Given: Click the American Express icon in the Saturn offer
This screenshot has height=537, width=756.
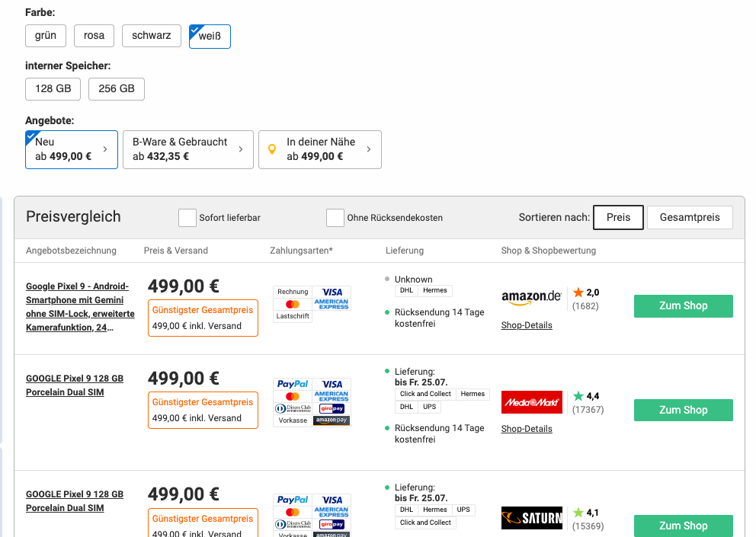Looking at the screenshot, I should point(332,512).
